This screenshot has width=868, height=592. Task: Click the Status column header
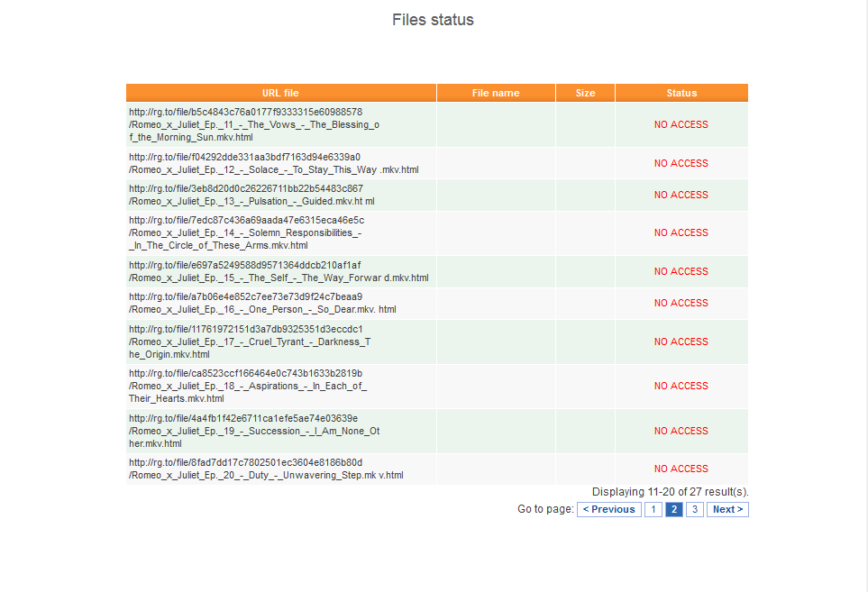[x=681, y=93]
